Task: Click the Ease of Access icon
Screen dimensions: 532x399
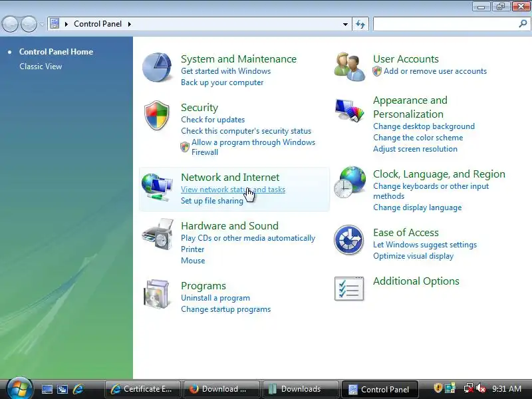Action: coord(348,239)
